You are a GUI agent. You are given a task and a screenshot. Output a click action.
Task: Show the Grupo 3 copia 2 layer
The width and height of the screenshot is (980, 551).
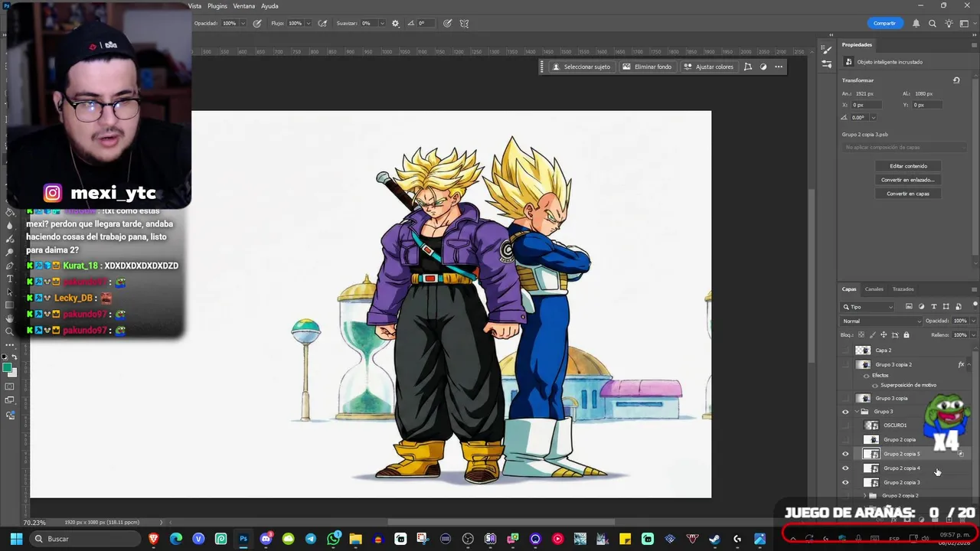click(x=845, y=365)
